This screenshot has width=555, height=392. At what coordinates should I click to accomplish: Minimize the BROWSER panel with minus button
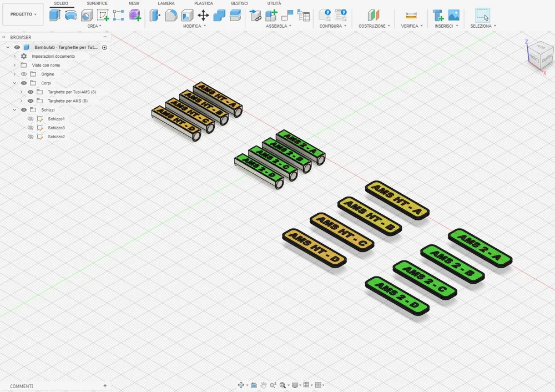point(105,37)
